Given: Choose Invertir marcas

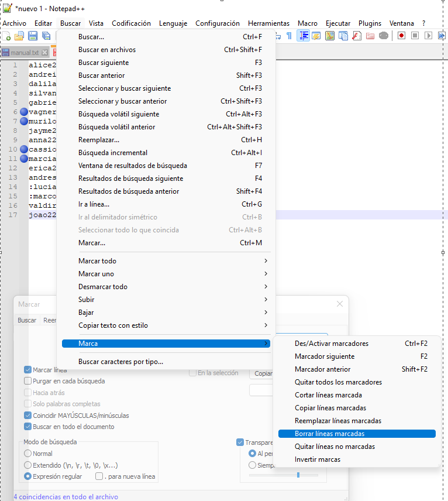Looking at the screenshot, I should coord(357,459).
